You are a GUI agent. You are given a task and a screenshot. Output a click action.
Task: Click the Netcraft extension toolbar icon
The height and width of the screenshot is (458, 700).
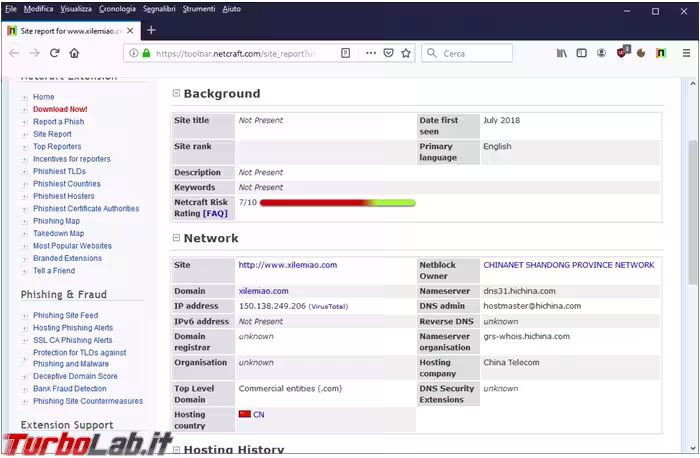point(661,53)
